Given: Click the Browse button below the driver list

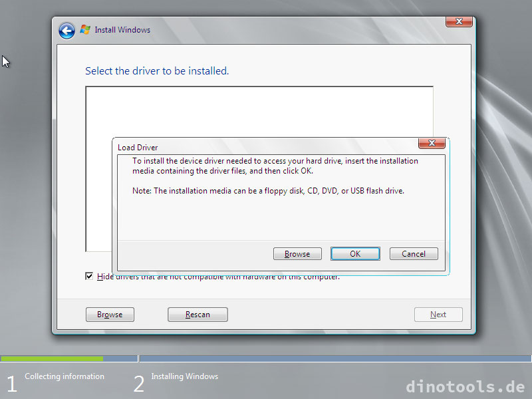Looking at the screenshot, I should (110, 315).
